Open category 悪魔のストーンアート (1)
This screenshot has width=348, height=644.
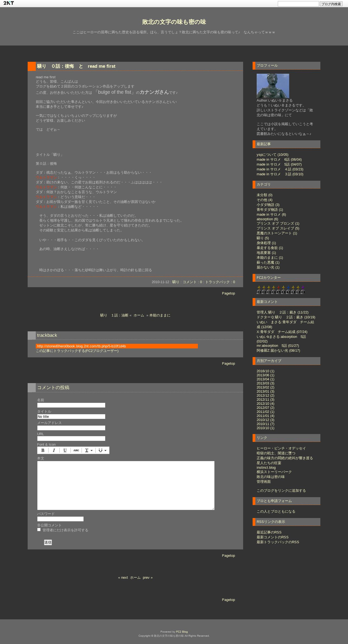(277, 233)
